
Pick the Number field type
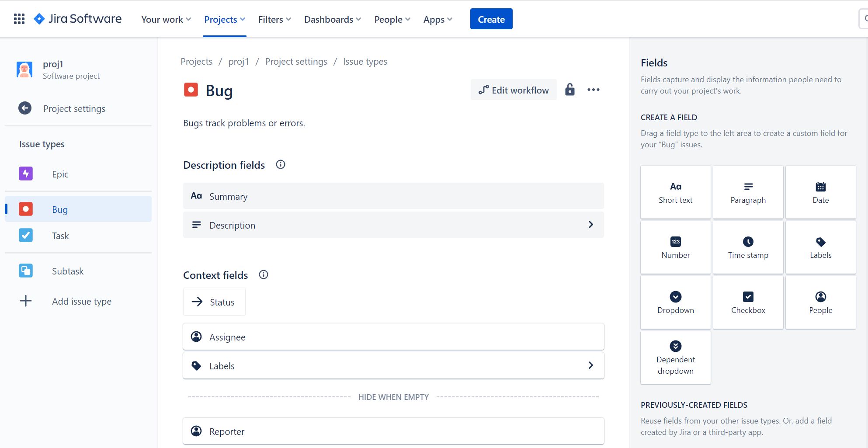(676, 247)
